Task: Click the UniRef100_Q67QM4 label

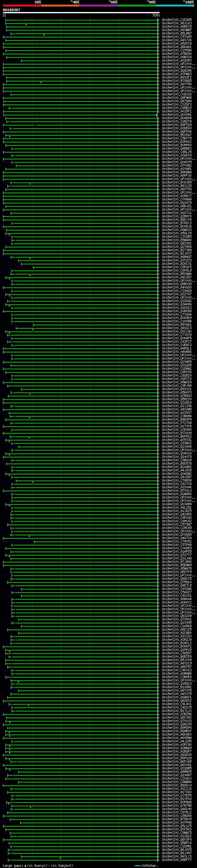Action: [x=176, y=101]
